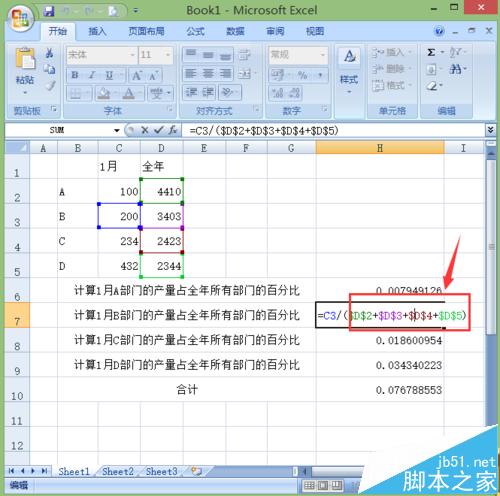Open the Styles gallery button
The width and height of the screenshot is (500, 496).
point(349,70)
